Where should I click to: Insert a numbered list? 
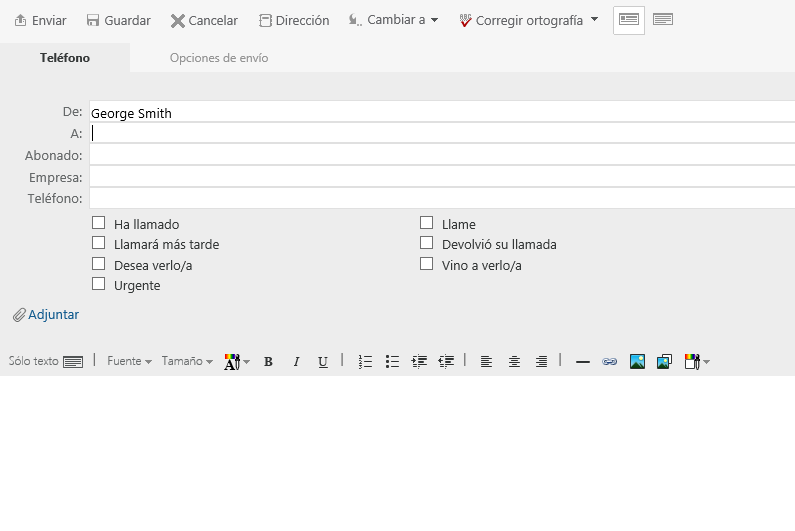(x=365, y=362)
